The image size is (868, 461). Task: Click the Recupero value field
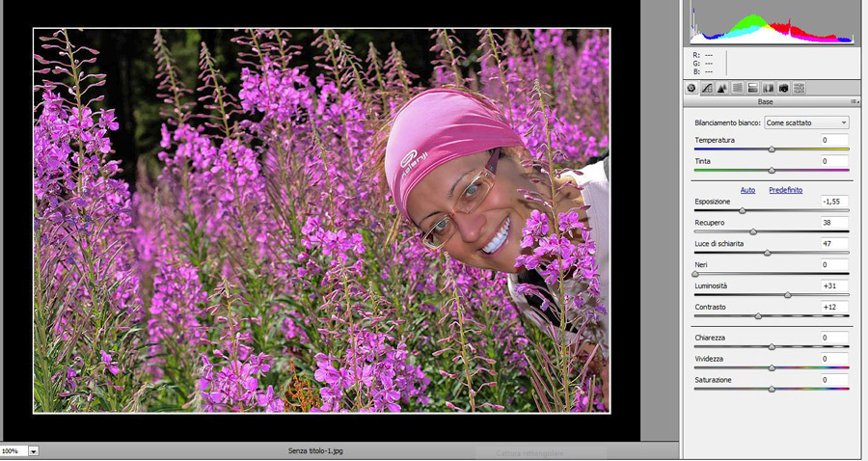[834, 222]
